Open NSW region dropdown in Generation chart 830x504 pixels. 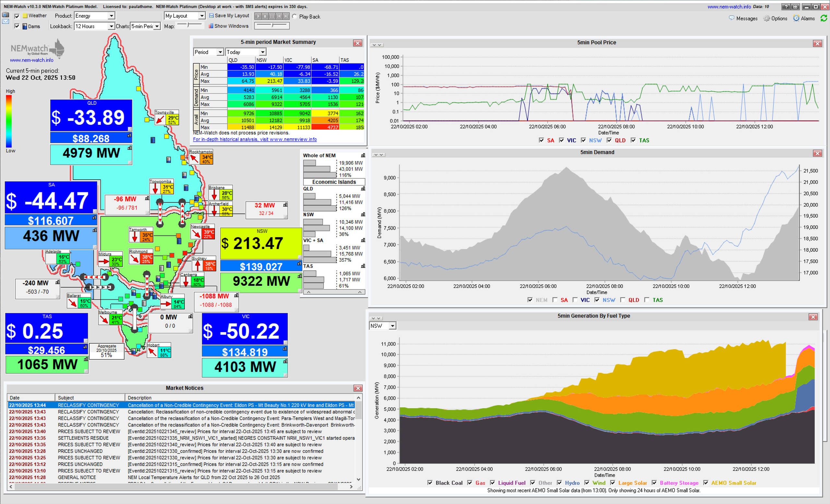point(392,326)
